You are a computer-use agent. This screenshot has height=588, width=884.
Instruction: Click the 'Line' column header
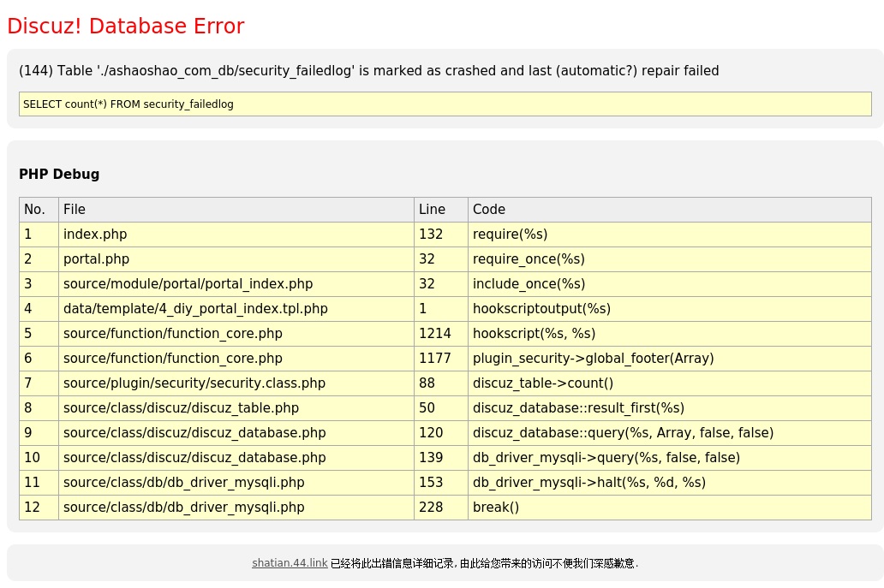point(432,210)
